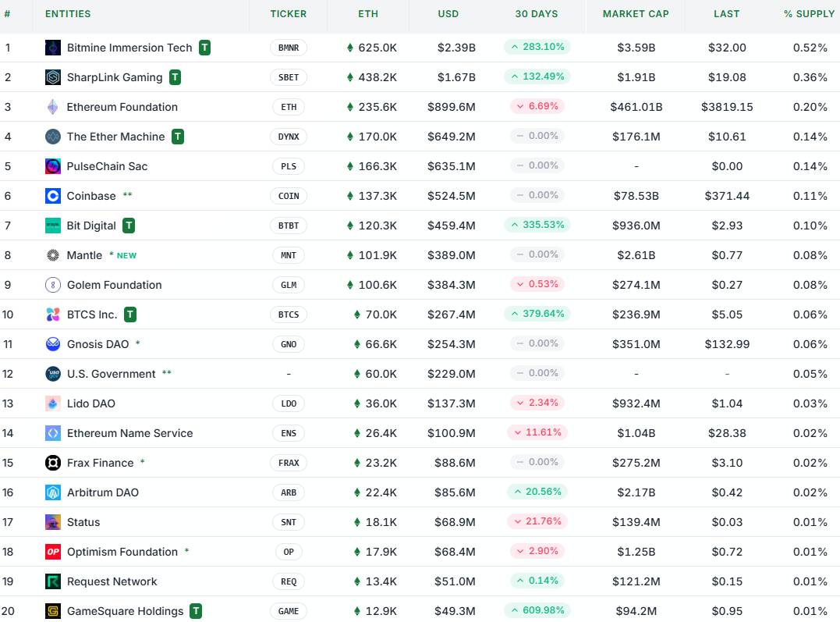
Task: Click the green T badge beside Bitmine Immersion Tech
Action: tap(204, 48)
